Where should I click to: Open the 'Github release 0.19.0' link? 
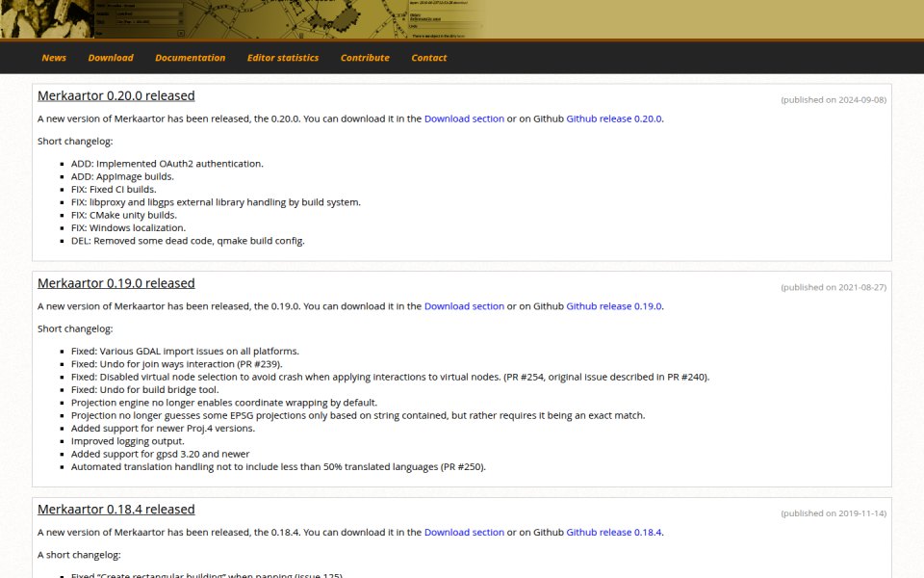pyautogui.click(x=614, y=306)
